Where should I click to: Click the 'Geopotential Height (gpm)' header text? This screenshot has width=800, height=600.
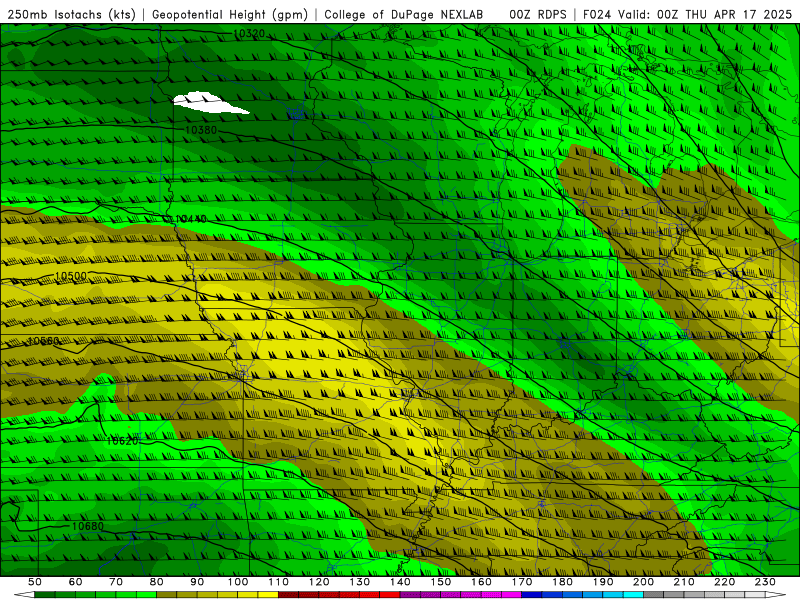(x=230, y=15)
